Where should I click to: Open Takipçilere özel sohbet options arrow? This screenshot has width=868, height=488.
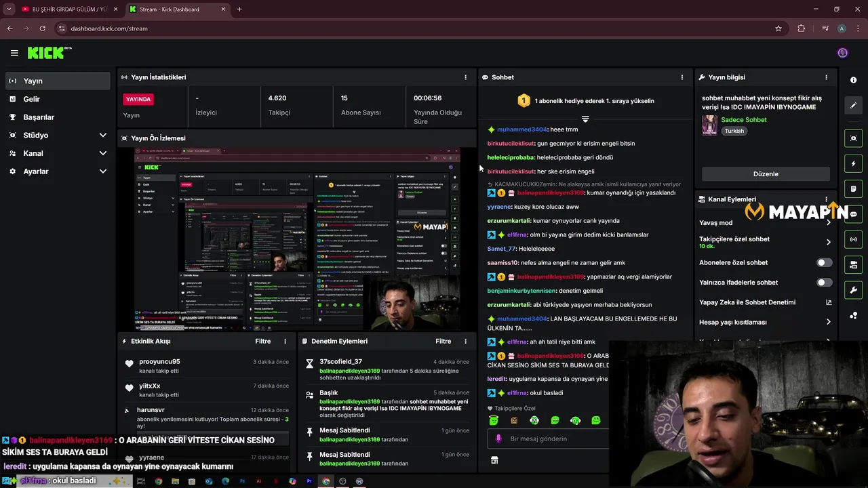828,242
